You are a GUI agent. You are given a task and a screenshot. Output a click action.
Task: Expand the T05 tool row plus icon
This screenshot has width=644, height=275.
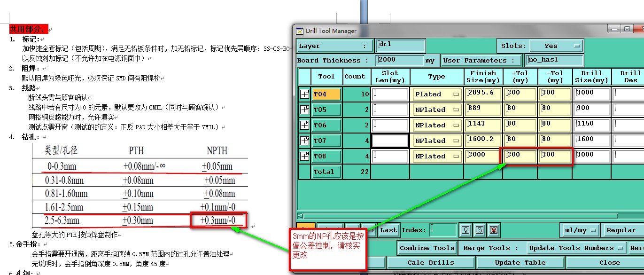point(304,110)
